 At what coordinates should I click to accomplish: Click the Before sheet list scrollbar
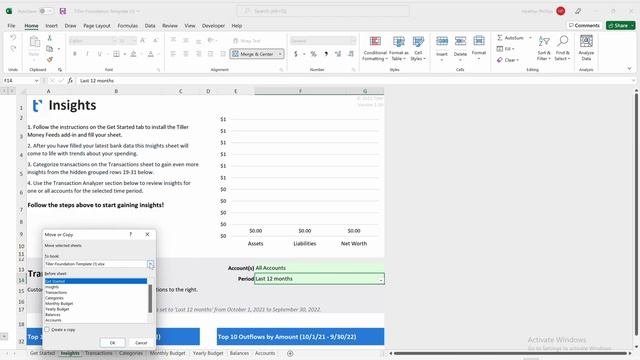click(x=150, y=300)
